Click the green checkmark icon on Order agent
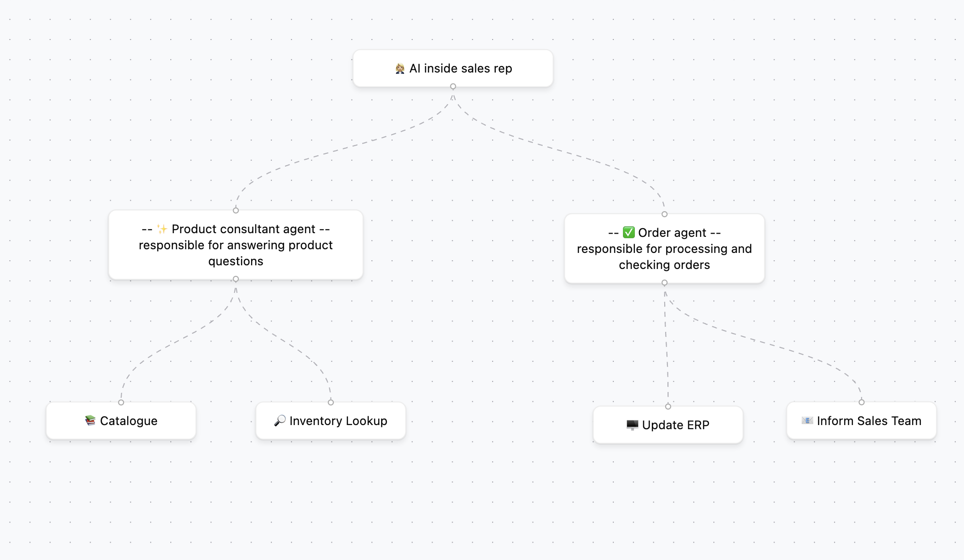The height and width of the screenshot is (560, 964). coord(628,233)
